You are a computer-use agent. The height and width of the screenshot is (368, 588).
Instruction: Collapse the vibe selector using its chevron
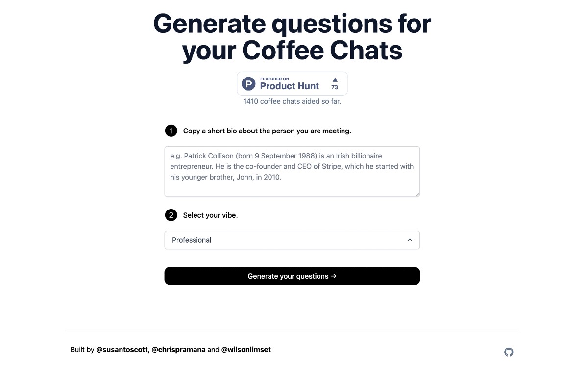410,240
